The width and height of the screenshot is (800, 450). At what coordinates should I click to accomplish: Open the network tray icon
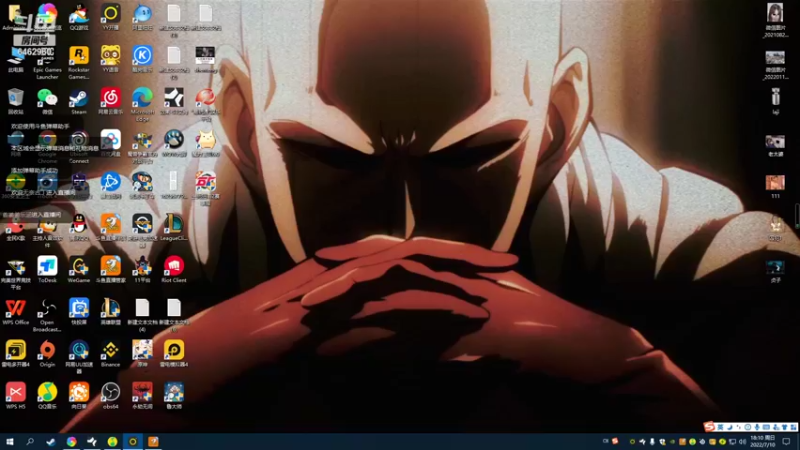pos(732,442)
